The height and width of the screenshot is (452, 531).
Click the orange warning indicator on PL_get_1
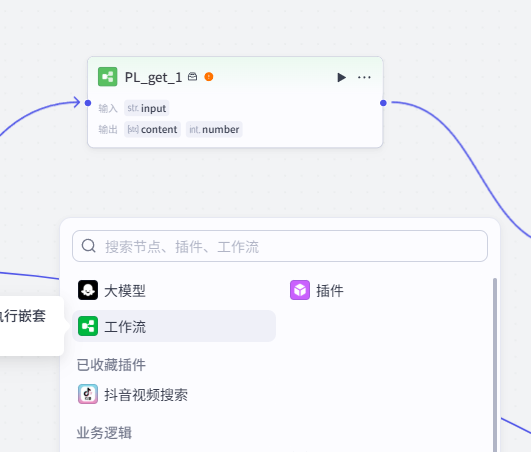coord(209,77)
